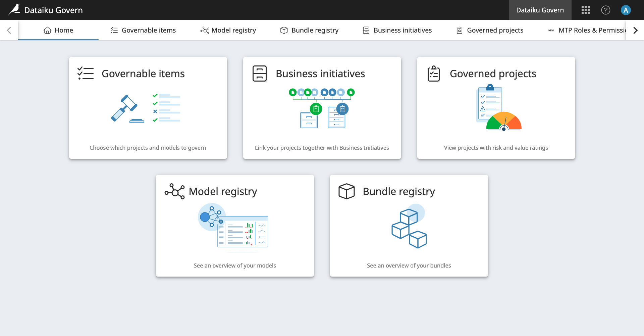Image resolution: width=644 pixels, height=336 pixels.
Task: Click the Business initiatives drawer icon in navigation
Action: click(x=366, y=30)
